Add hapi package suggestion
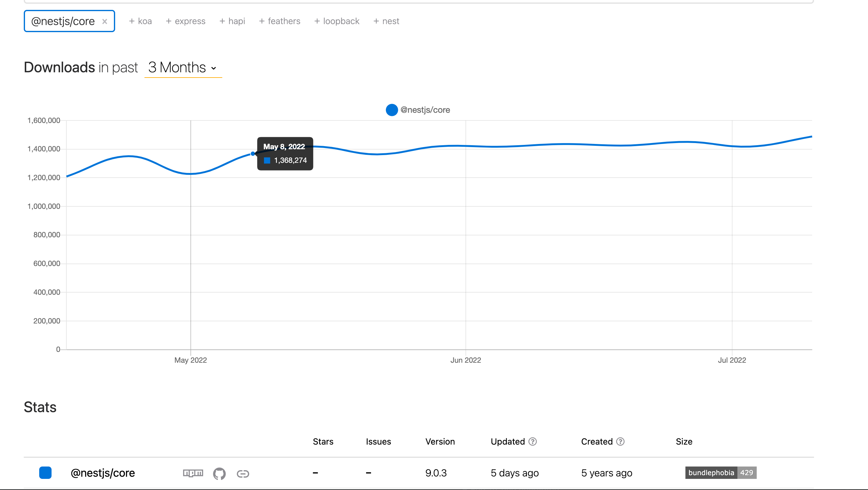Viewport: 868px width, 490px height. pos(232,21)
